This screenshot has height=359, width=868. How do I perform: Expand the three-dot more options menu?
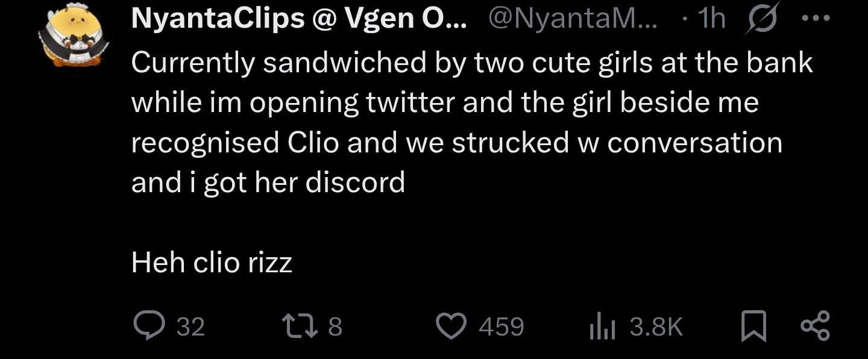(816, 19)
